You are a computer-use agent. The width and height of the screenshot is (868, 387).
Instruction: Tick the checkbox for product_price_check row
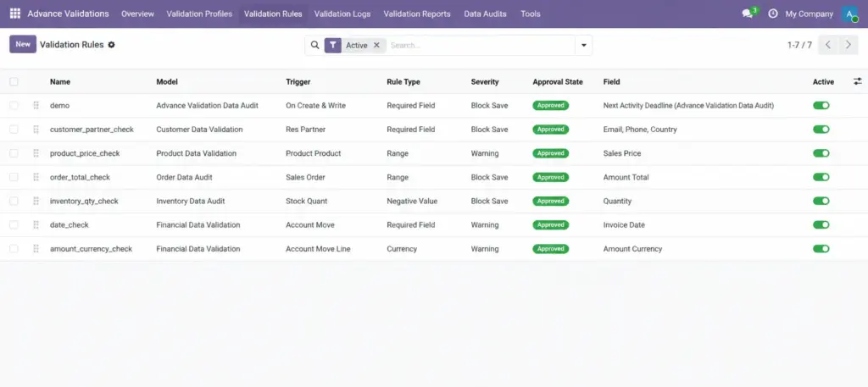(14, 153)
